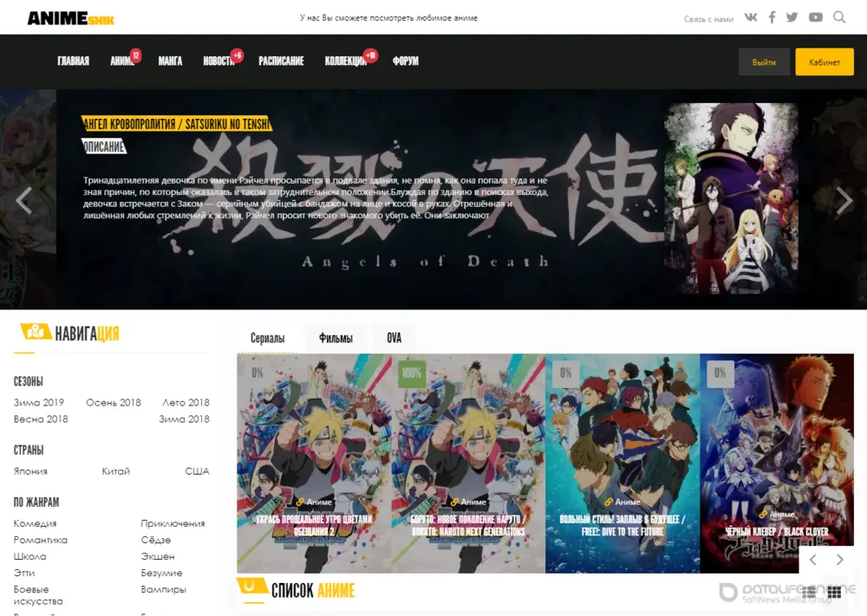The width and height of the screenshot is (867, 616).
Task: Click the Аниме notification badge 12
Action: pos(135,55)
